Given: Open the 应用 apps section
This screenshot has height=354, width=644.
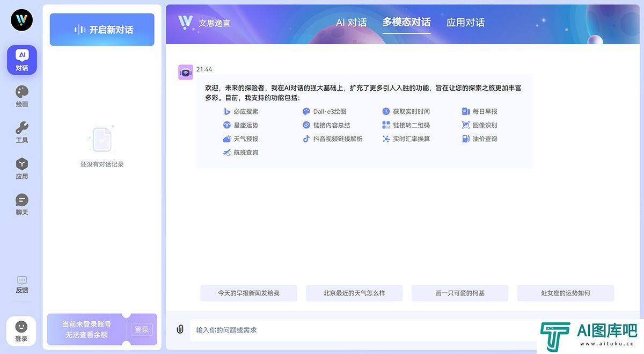Looking at the screenshot, I should 22,169.
